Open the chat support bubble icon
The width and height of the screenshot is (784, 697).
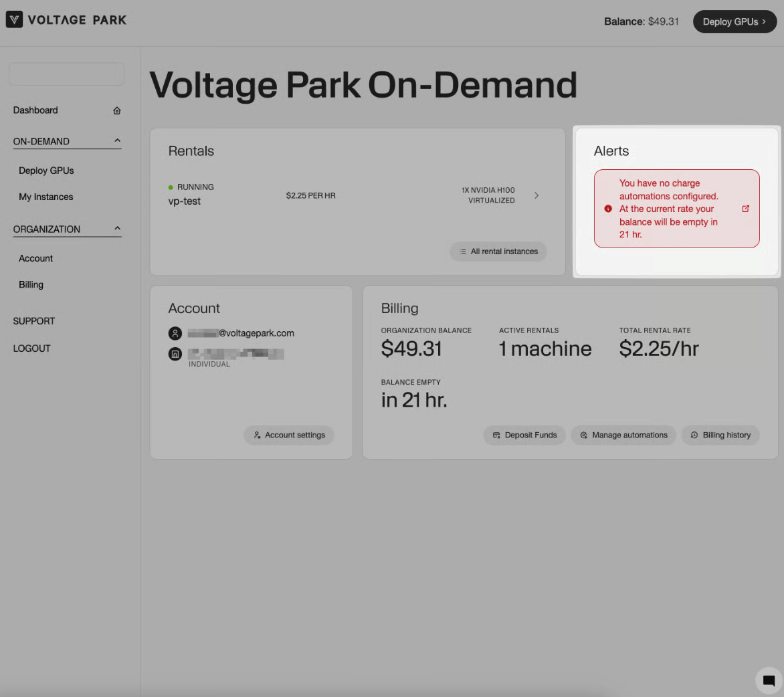point(769,681)
